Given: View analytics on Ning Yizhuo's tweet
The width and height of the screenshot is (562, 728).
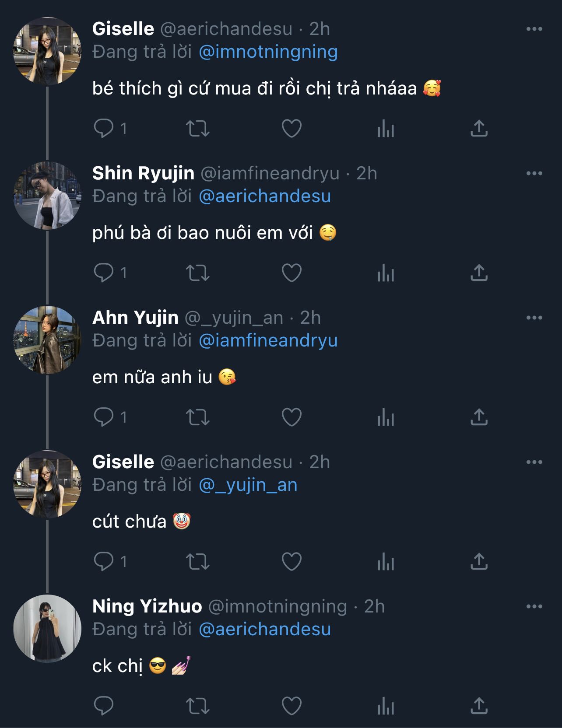Looking at the screenshot, I should (386, 706).
